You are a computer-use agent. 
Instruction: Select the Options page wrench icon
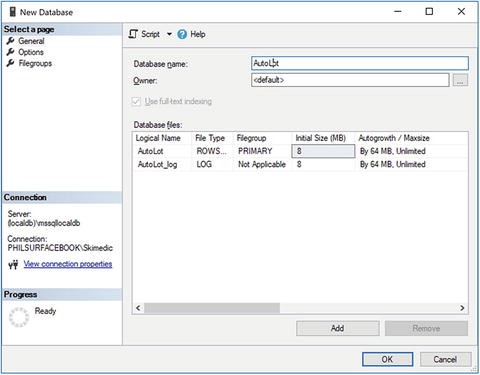tap(11, 52)
